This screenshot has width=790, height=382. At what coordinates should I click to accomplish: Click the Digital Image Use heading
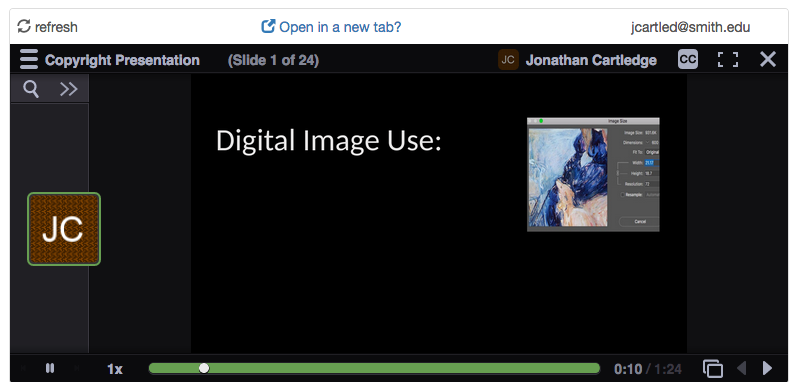[328, 140]
